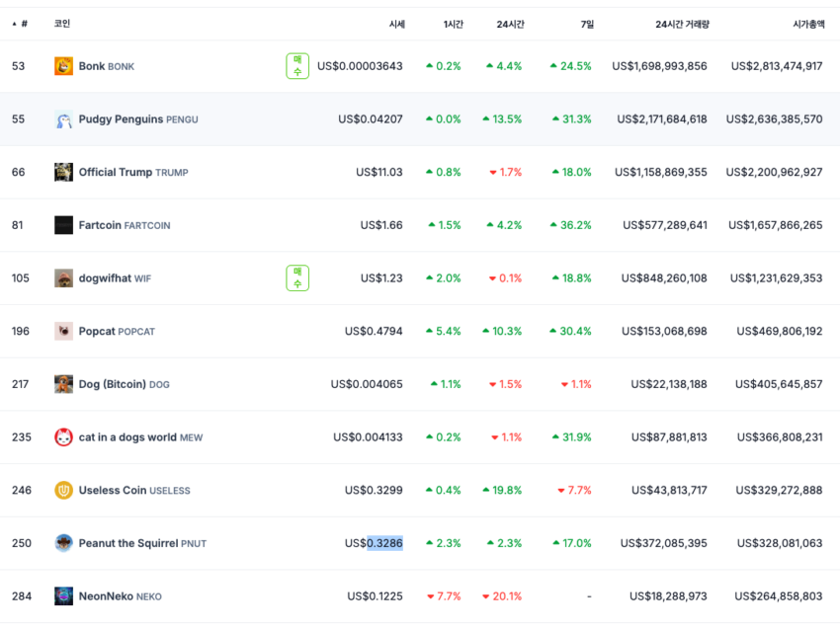This screenshot has width=840, height=630.
Task: Click the highlighted 0.3286 price value
Action: 384,543
